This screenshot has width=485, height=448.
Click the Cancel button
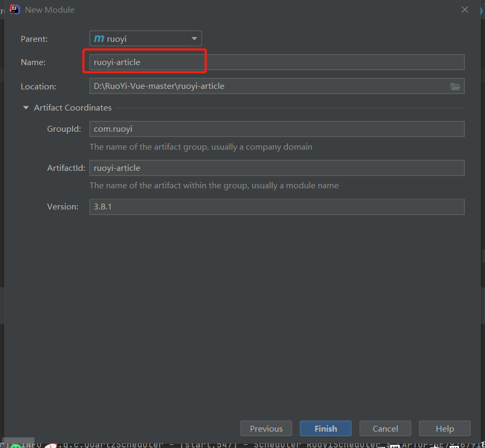pos(385,428)
